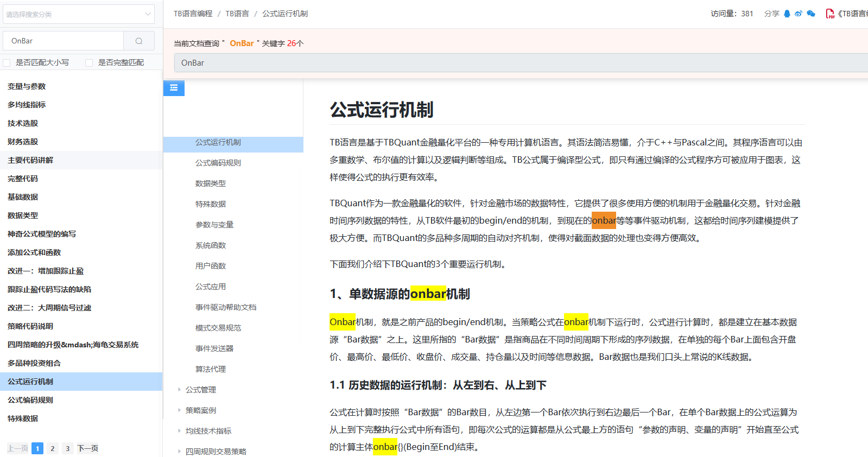Share via the Weibo icon
The height and width of the screenshot is (457, 868).
click(799, 14)
